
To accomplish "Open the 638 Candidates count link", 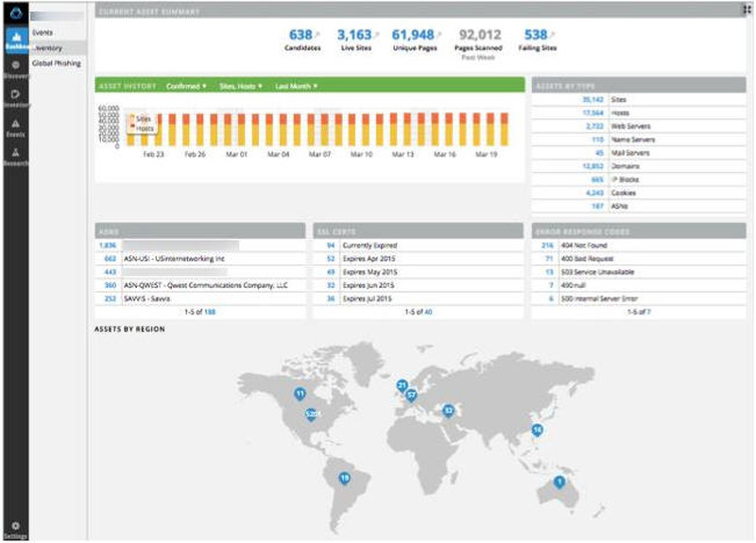I will [x=302, y=35].
